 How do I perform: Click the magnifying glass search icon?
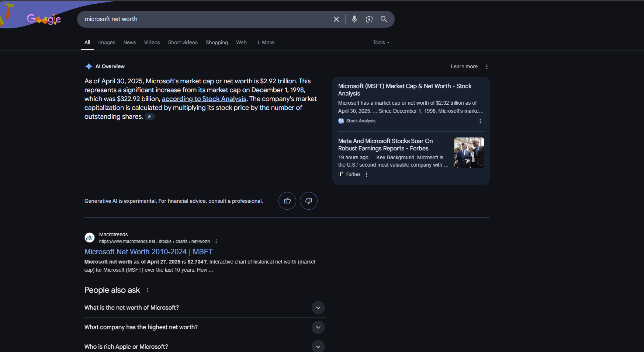[x=384, y=19]
